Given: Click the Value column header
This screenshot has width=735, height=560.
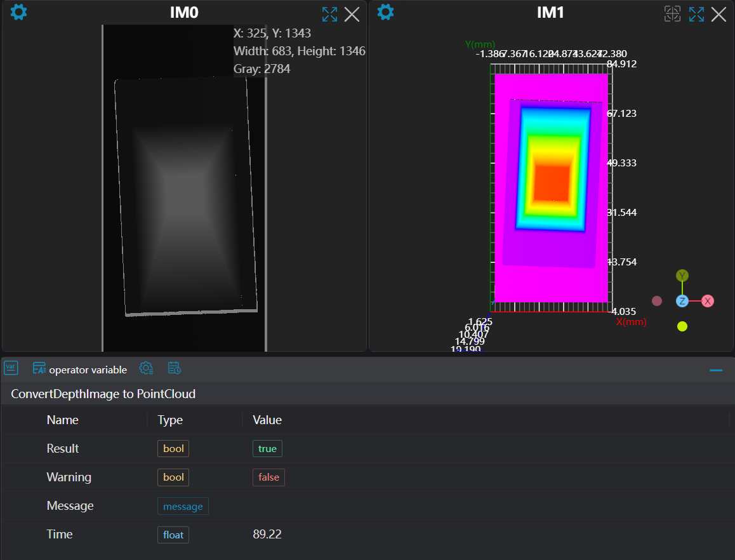Looking at the screenshot, I should click(267, 420).
